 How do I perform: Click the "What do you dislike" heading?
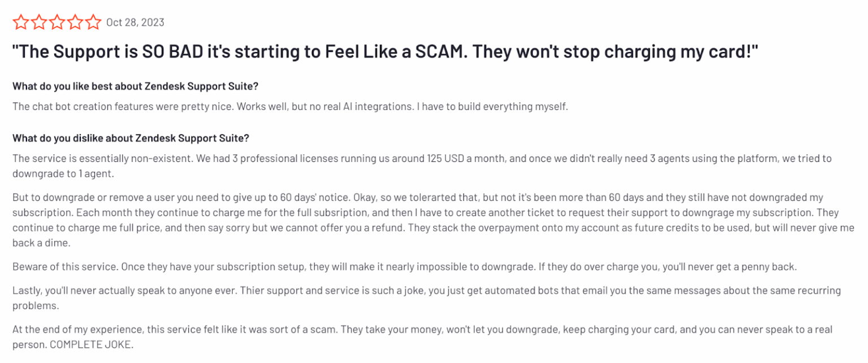pos(131,138)
